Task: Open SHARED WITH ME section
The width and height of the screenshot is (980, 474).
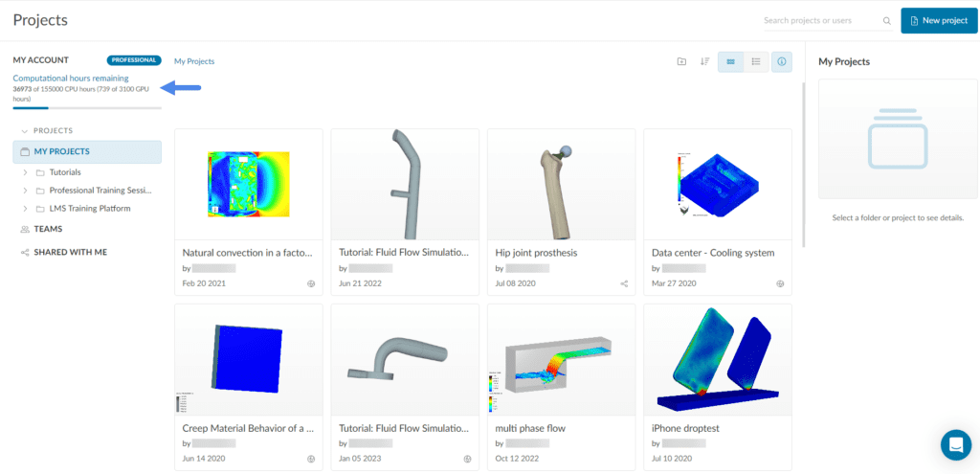Action: 70,252
